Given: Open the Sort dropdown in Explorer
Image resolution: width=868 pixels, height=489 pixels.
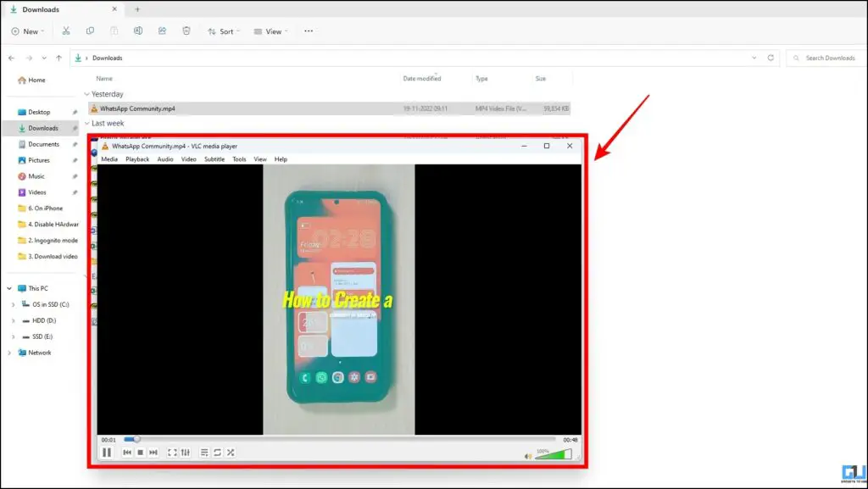Looking at the screenshot, I should tap(224, 31).
